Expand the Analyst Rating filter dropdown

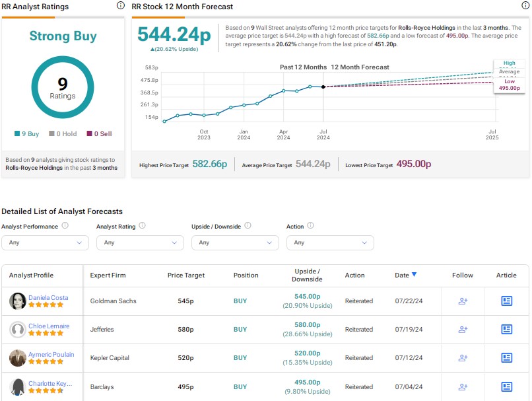point(140,242)
